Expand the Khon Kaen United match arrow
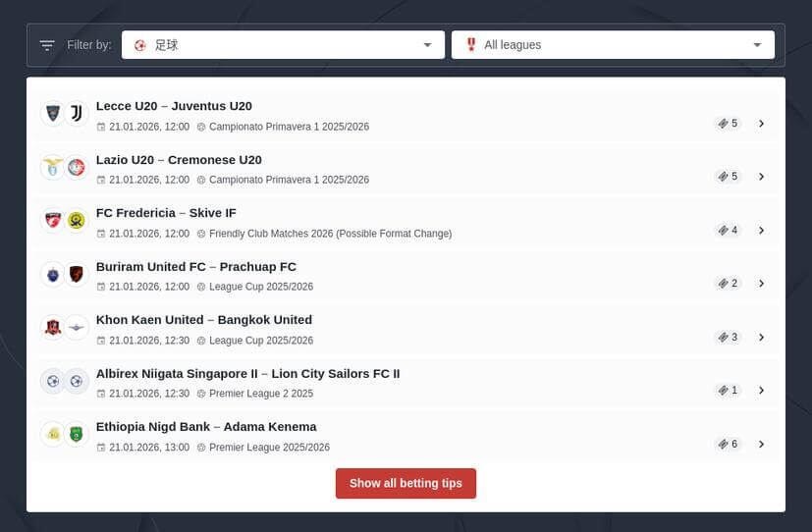The image size is (812, 532). 761,337
